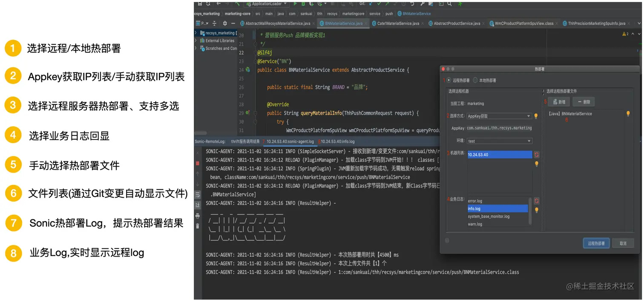Click the lightbulb hint beside the AppKey dropdown

[x=537, y=115]
